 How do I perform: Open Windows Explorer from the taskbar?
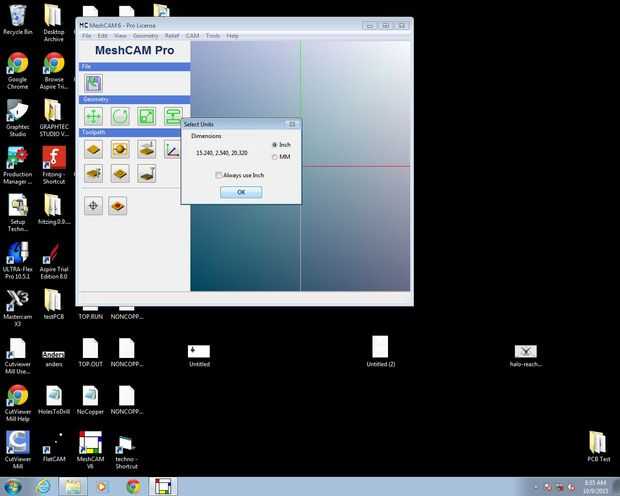coord(73,487)
